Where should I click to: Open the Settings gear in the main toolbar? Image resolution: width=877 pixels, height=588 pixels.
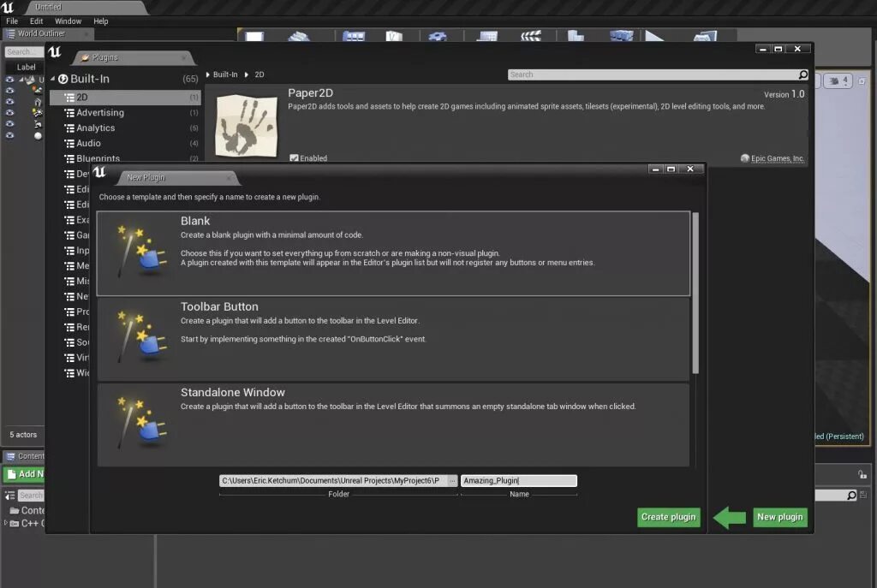437,36
